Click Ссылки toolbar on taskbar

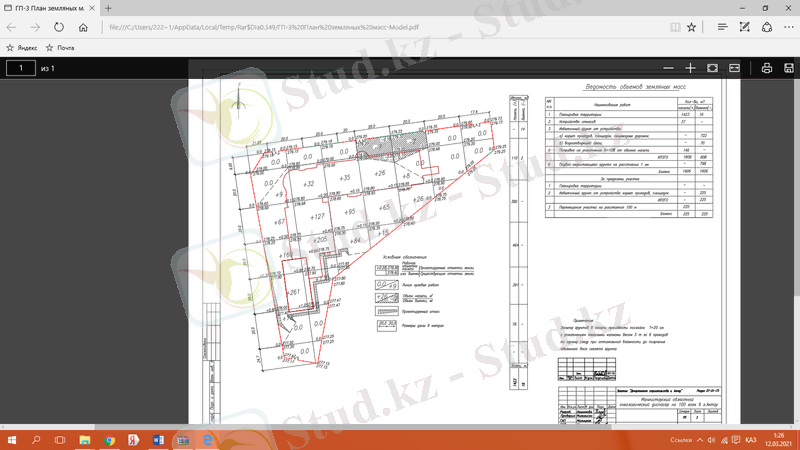(681, 440)
